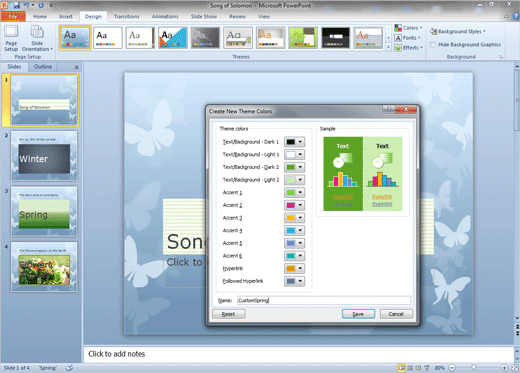Open the theme Effects menu
This screenshot has width=520, height=373.
409,48
